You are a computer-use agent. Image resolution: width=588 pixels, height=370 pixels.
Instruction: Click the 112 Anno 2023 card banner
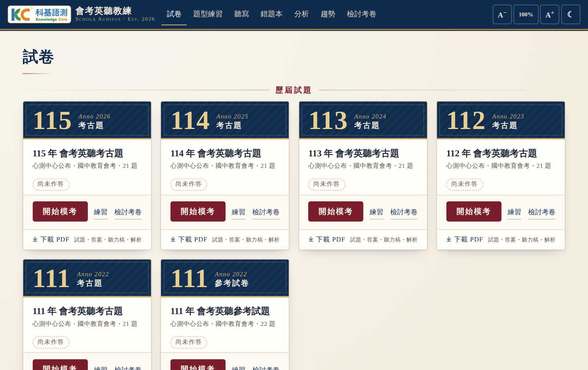[501, 120]
